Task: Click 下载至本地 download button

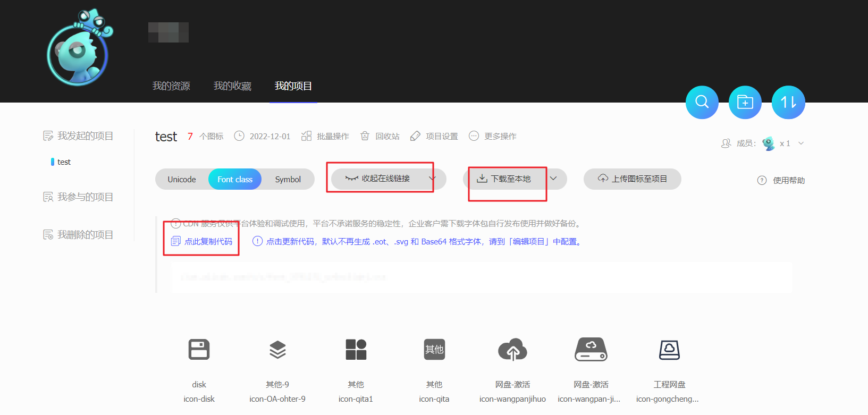Action: [504, 179]
